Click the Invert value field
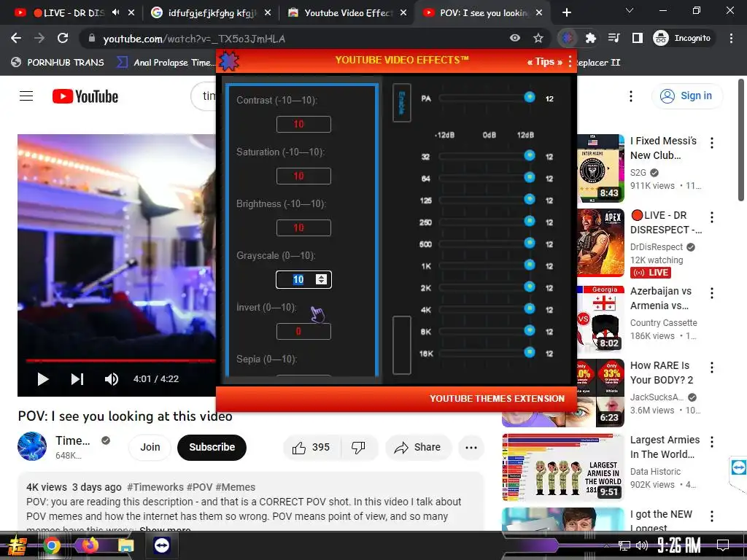This screenshot has height=560, width=747. click(303, 332)
